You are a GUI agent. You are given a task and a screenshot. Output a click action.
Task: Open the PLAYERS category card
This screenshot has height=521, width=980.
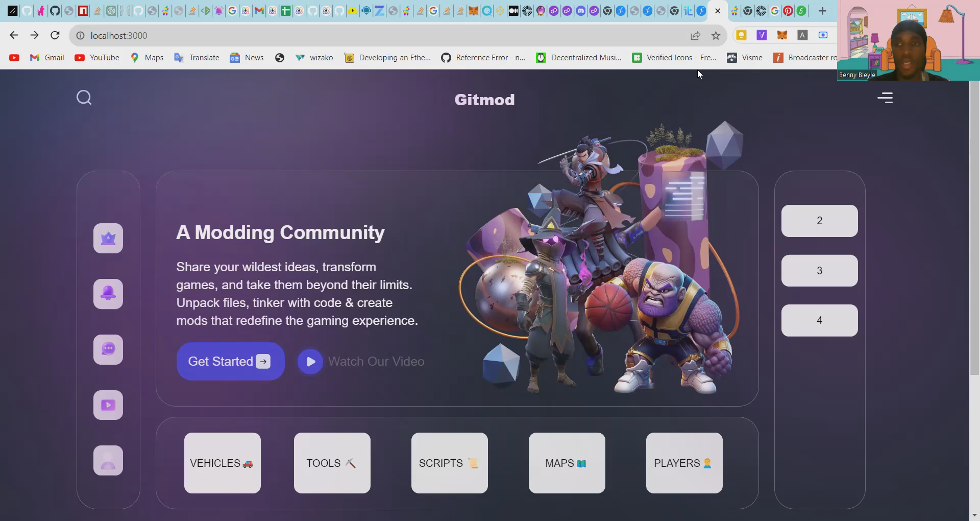(684, 463)
